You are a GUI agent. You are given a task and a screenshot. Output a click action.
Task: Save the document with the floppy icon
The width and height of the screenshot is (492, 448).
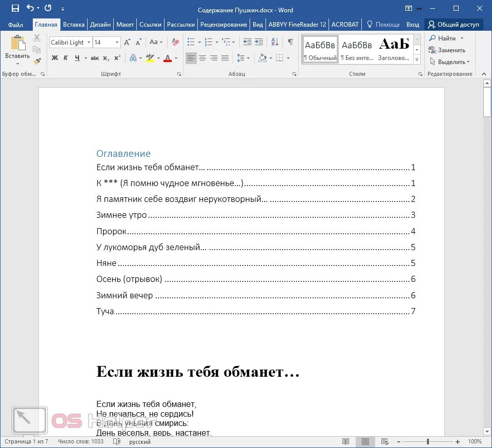click(x=15, y=9)
